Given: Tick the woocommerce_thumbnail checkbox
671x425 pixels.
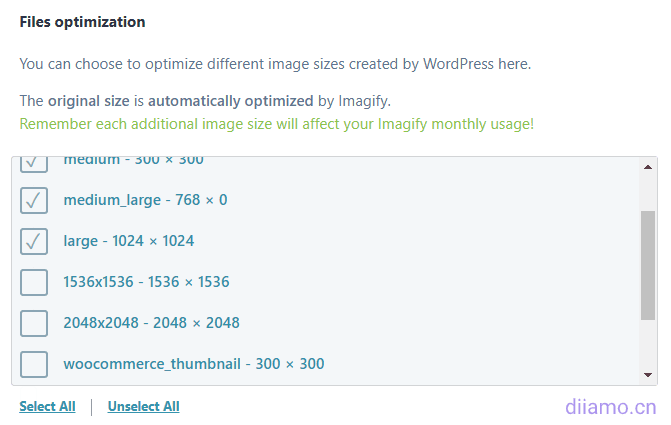Looking at the screenshot, I should (x=34, y=364).
